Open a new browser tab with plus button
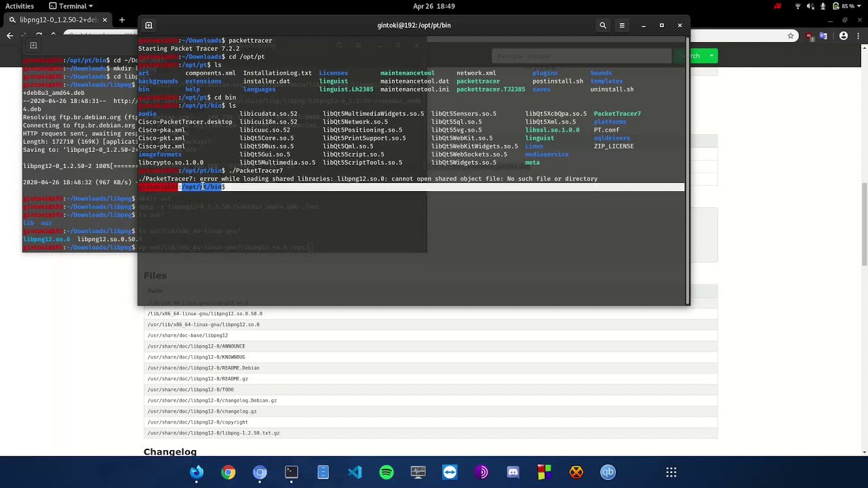The image size is (868, 488). pyautogui.click(x=122, y=20)
